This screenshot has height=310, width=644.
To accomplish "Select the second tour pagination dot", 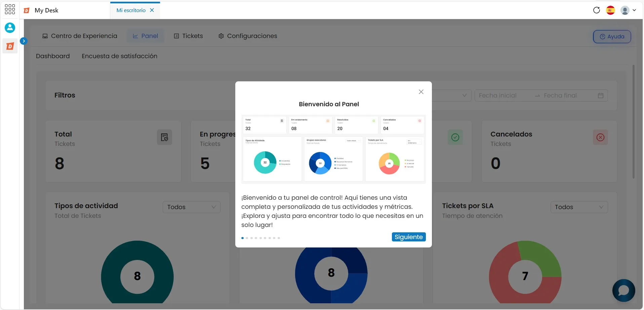I will [247, 238].
